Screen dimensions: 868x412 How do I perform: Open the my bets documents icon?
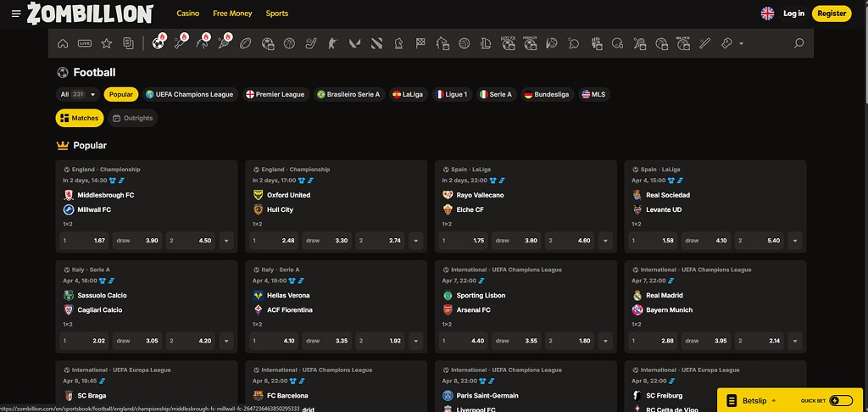click(129, 43)
